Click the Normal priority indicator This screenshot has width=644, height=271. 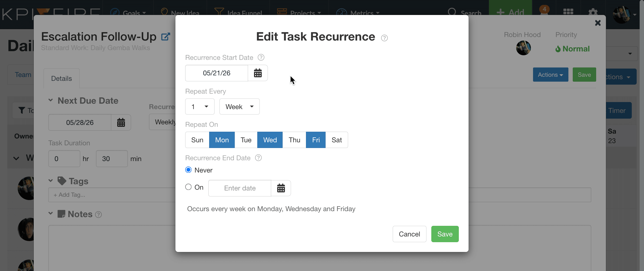click(572, 49)
